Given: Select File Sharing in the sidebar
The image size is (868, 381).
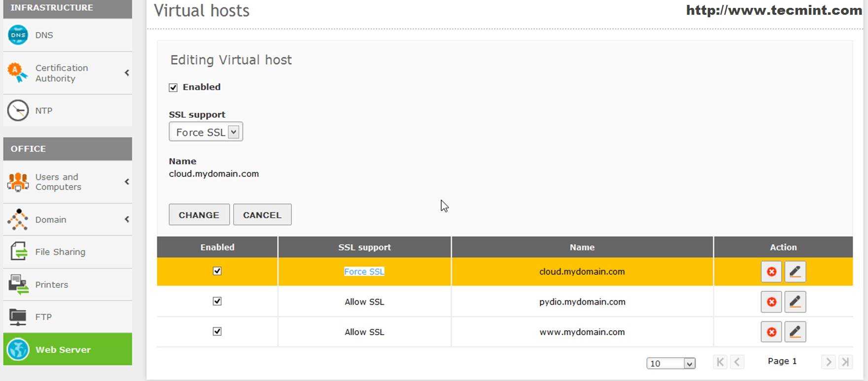Looking at the screenshot, I should [x=60, y=252].
